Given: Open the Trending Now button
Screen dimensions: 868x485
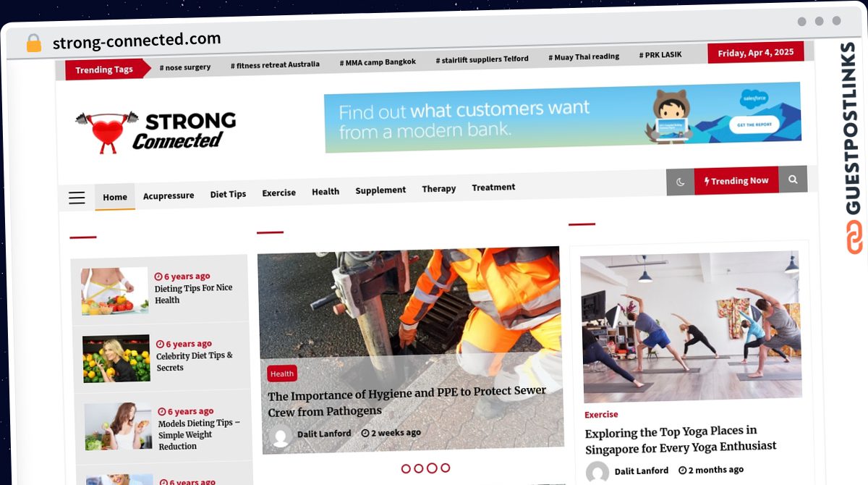Looking at the screenshot, I should (x=736, y=181).
